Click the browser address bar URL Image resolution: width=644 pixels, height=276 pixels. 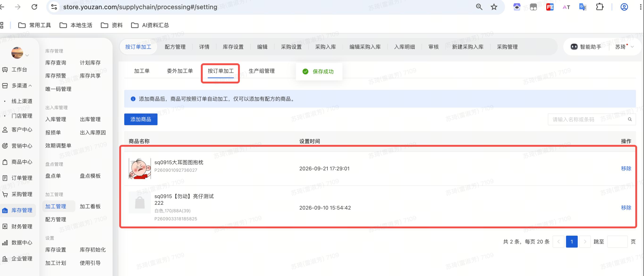[x=140, y=7]
